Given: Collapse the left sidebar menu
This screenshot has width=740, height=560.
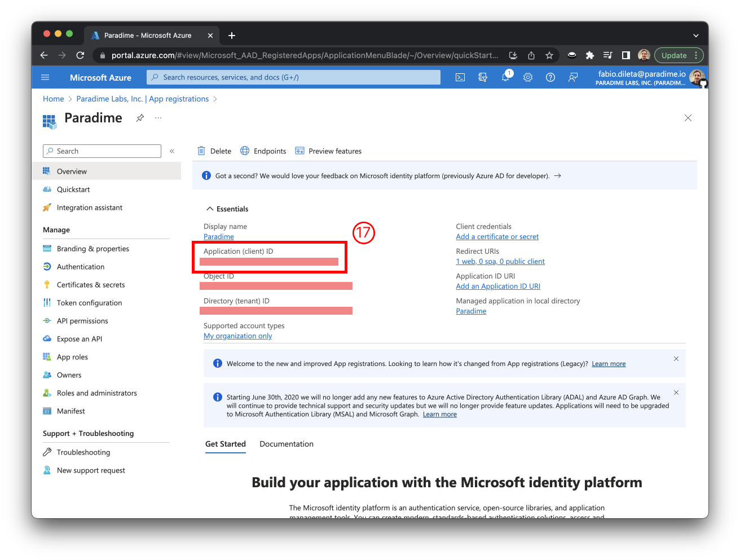Looking at the screenshot, I should 172,151.
